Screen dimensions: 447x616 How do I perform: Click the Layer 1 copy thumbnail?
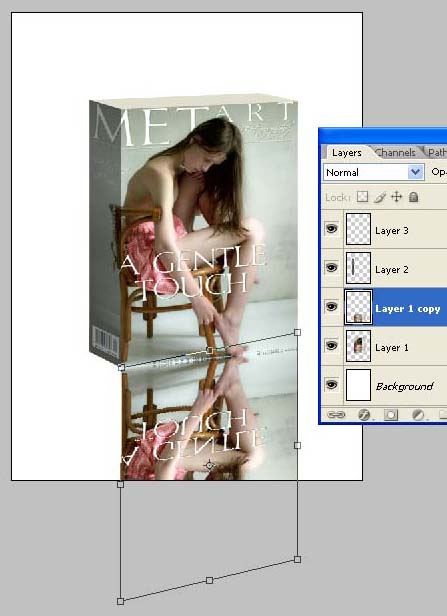[358, 307]
